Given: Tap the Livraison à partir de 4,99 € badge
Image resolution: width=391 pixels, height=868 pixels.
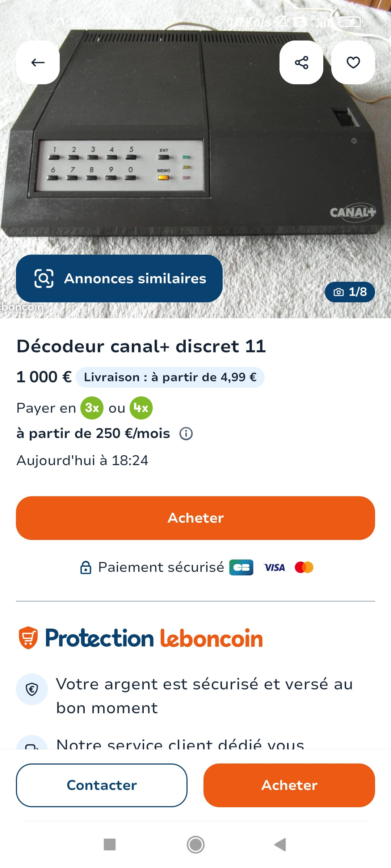Looking at the screenshot, I should point(170,377).
